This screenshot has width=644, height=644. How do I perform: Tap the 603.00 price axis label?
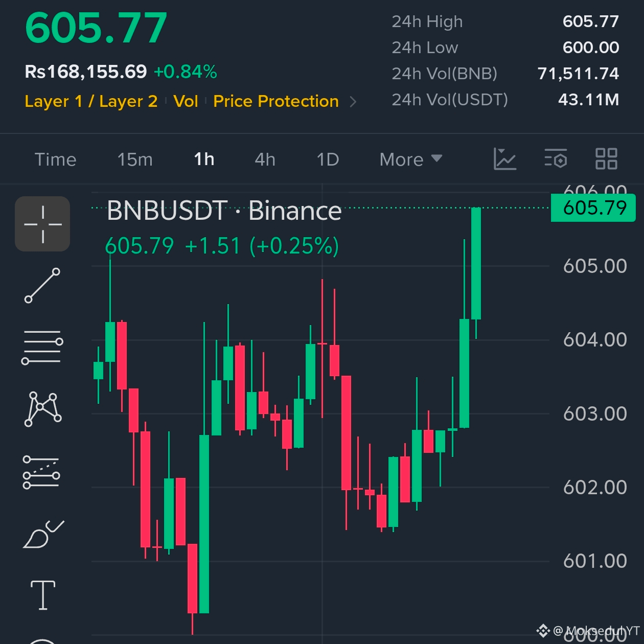[595, 414]
